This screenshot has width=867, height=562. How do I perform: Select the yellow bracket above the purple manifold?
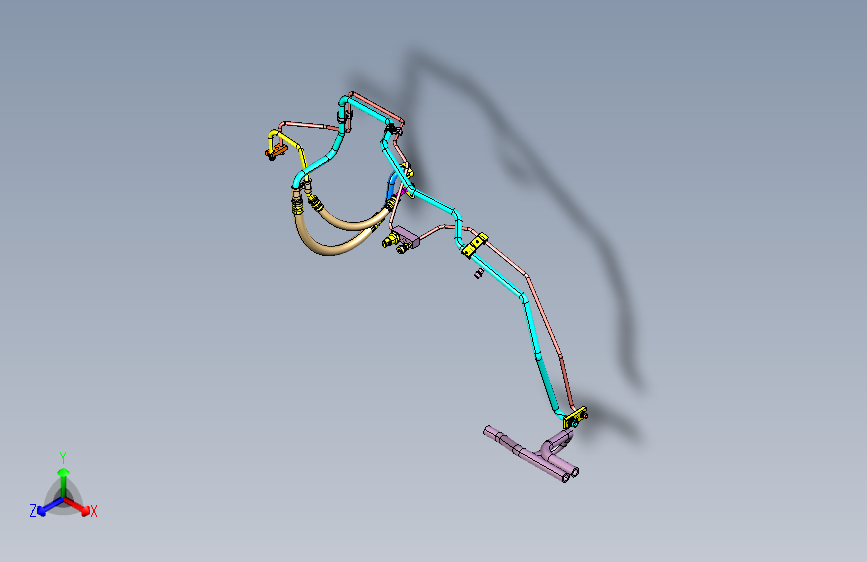(x=575, y=418)
